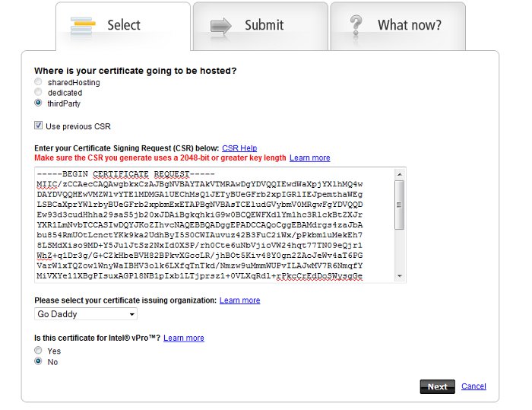Select the thirdParty radio option
The image size is (532, 410).
(x=39, y=103)
